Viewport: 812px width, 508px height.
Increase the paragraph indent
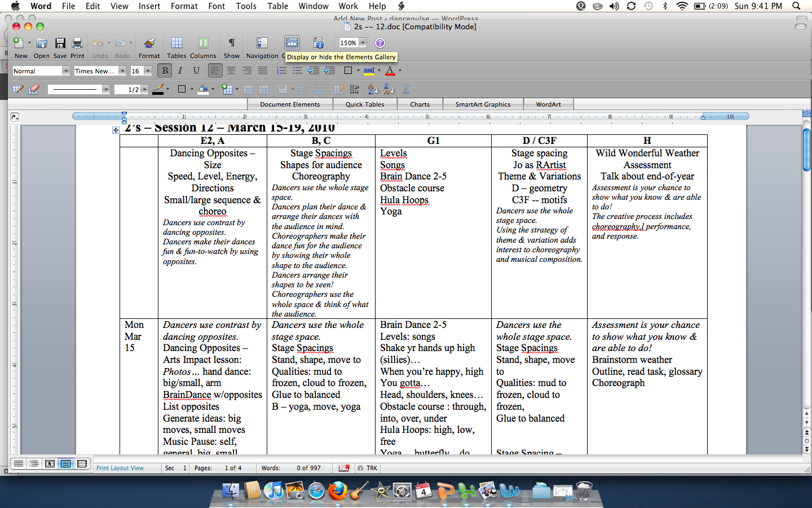[x=329, y=71]
